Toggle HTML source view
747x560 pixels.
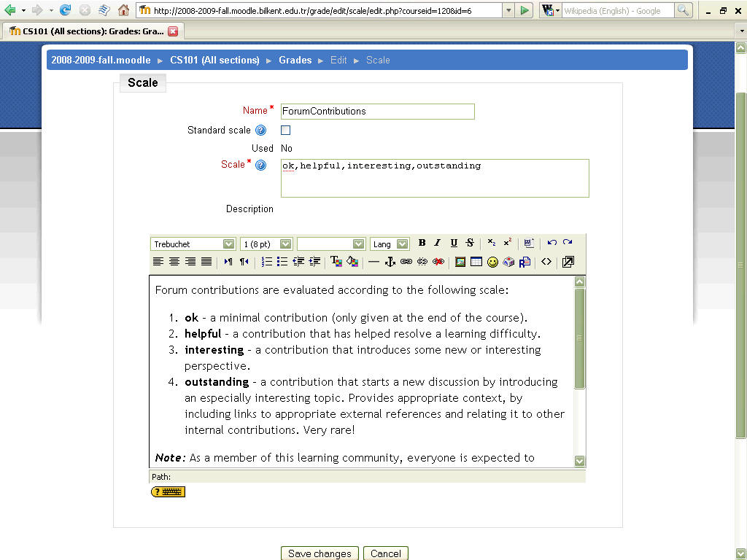[546, 262]
